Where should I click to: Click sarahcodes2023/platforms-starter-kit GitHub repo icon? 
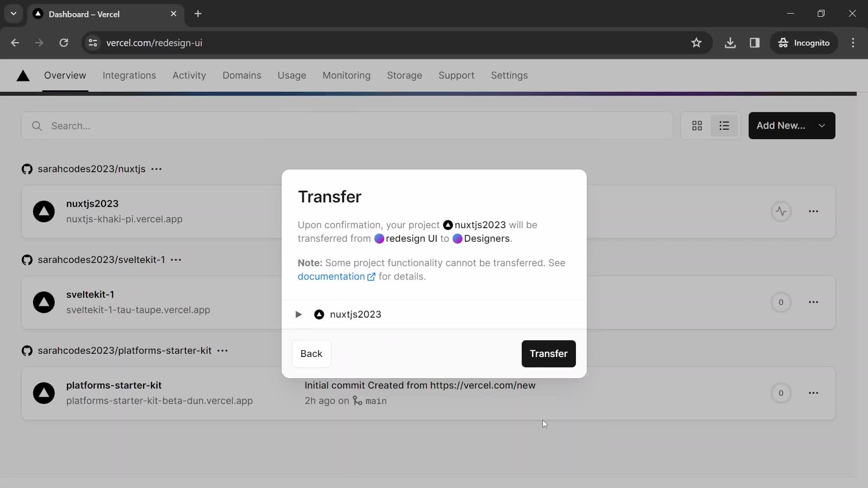pos(27,350)
